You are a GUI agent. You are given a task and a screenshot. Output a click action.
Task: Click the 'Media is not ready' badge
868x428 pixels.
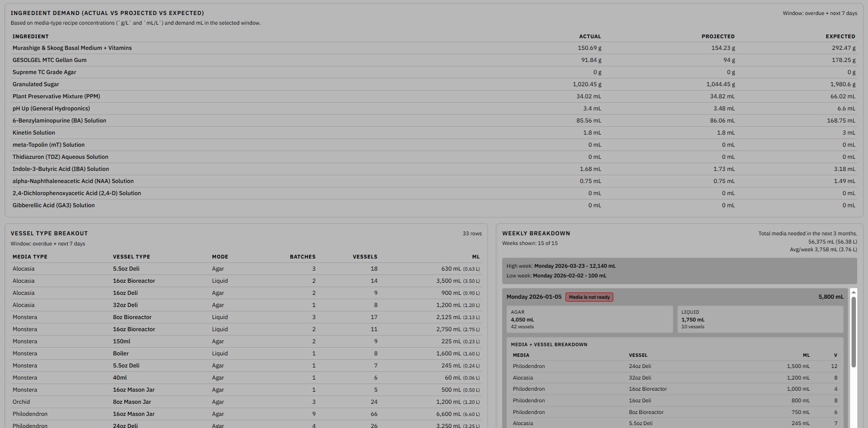589,297
